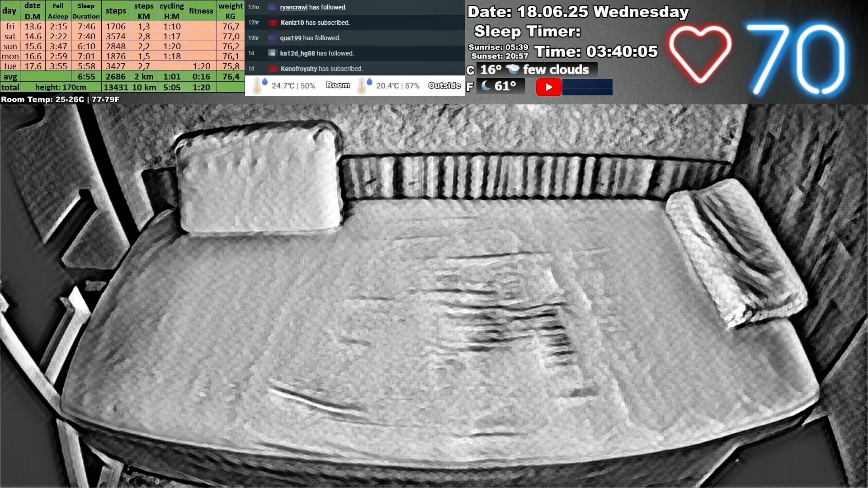The width and height of the screenshot is (868, 488).
Task: Click sun fell asleep cell '3:47'
Action: pos(58,46)
